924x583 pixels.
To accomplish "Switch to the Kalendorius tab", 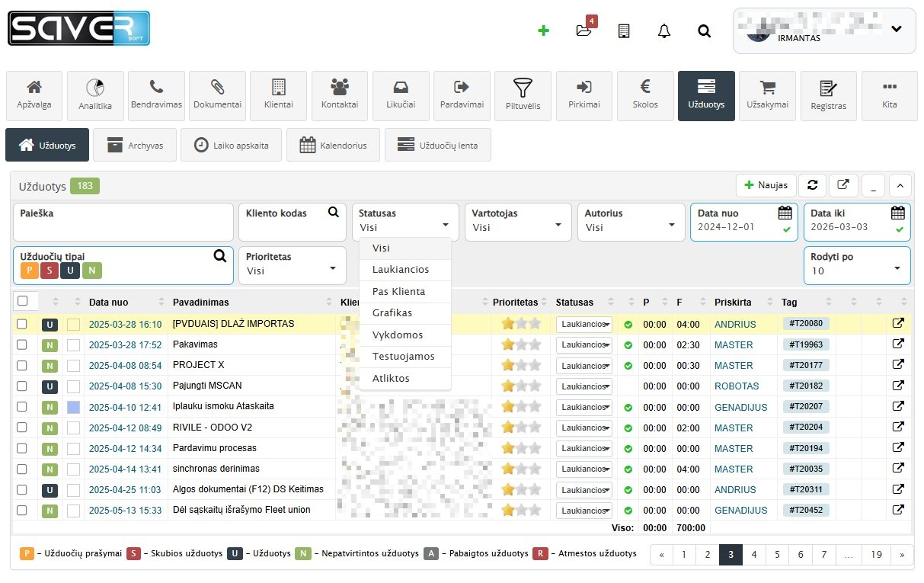I will click(x=333, y=144).
